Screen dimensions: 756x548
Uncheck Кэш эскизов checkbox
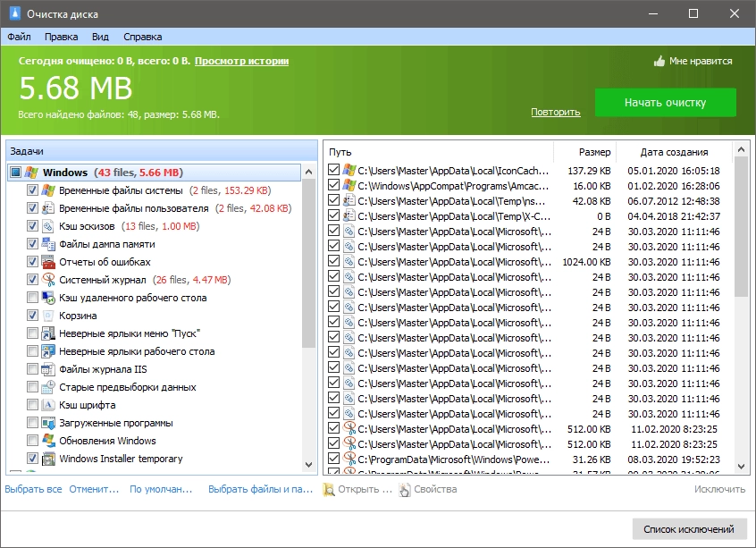point(32,226)
